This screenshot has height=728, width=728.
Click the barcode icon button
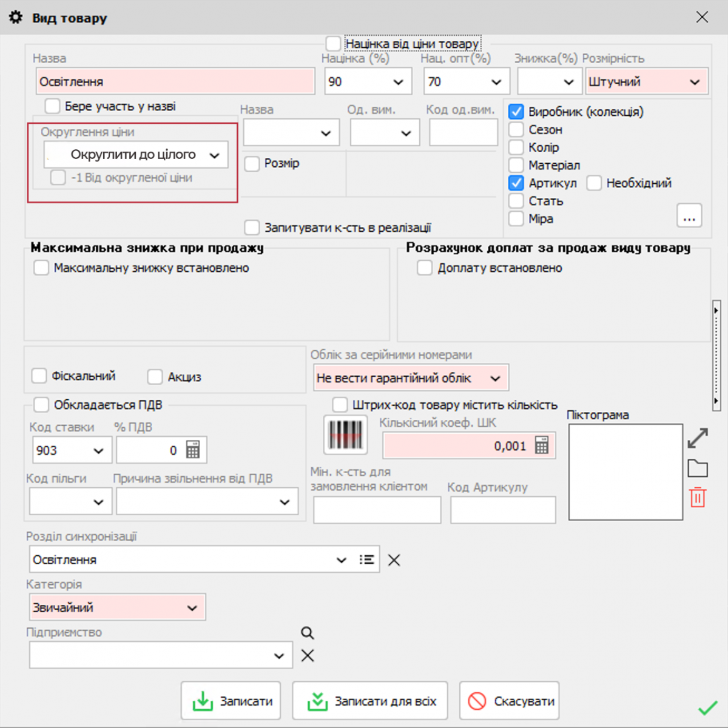[345, 434]
